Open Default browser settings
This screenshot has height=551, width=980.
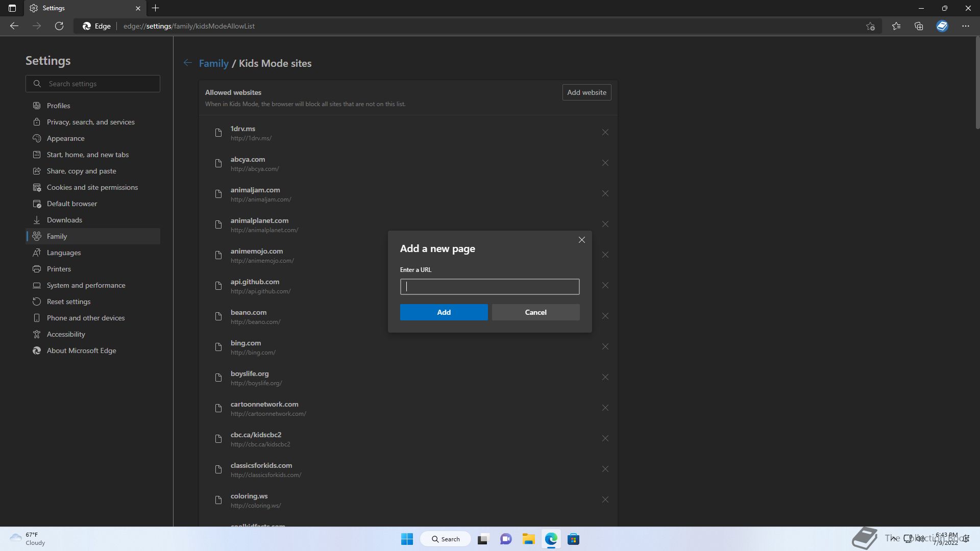(93, 204)
